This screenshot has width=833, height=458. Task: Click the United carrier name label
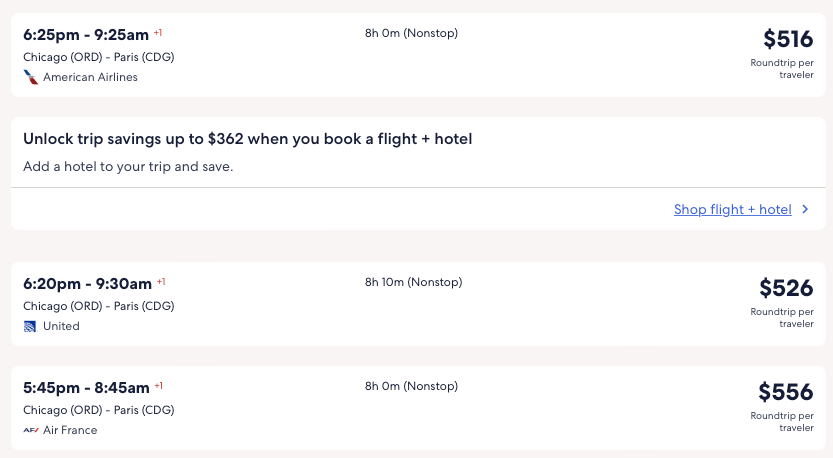tap(61, 326)
